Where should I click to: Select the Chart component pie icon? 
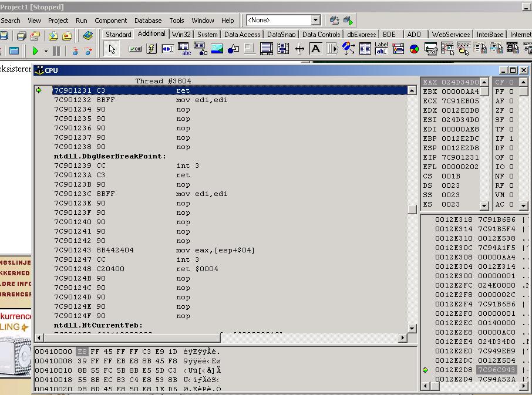point(414,49)
